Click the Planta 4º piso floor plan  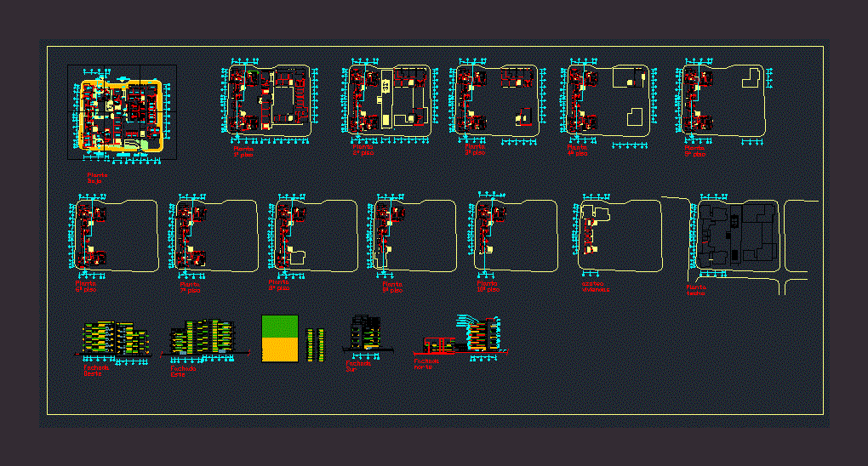(607, 99)
